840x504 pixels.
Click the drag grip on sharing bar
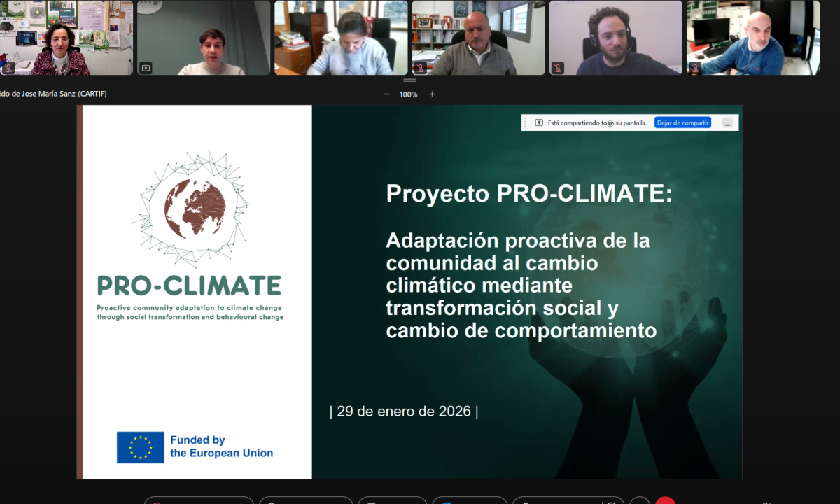click(x=526, y=122)
